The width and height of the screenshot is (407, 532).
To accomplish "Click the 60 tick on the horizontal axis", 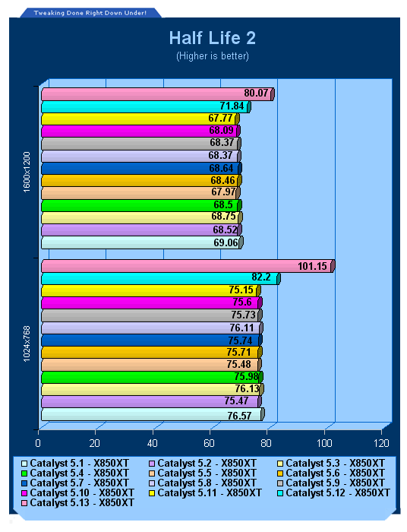I will pyautogui.click(x=209, y=443).
